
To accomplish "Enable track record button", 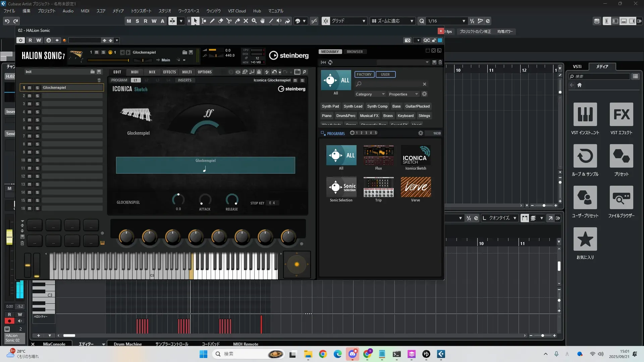I will [x=9, y=321].
